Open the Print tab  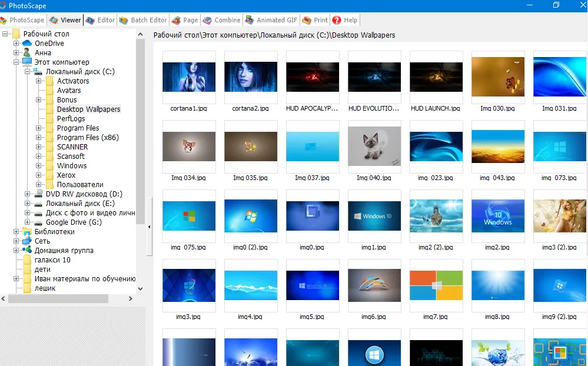point(315,20)
